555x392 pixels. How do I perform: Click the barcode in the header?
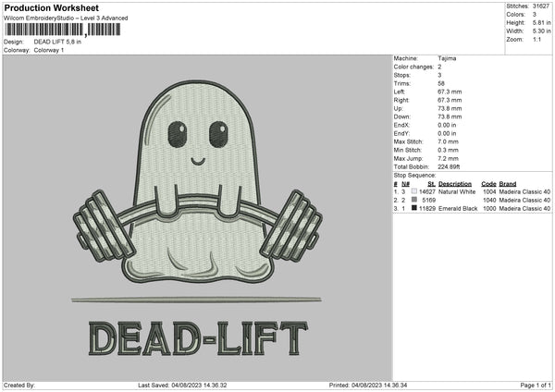click(63, 31)
